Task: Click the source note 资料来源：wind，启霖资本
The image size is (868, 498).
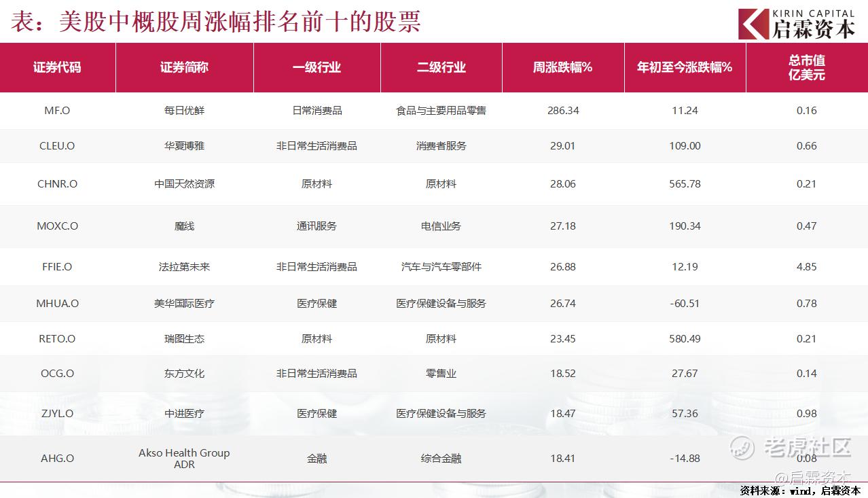Action: [800, 490]
